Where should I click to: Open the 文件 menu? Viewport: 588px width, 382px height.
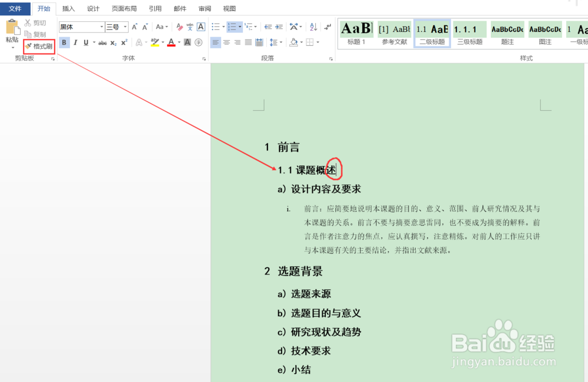click(15, 8)
